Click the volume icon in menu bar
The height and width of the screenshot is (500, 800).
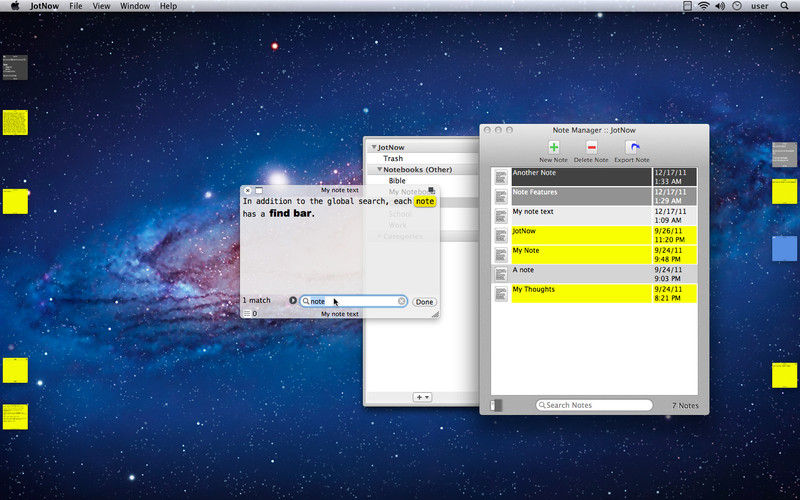coord(720,6)
